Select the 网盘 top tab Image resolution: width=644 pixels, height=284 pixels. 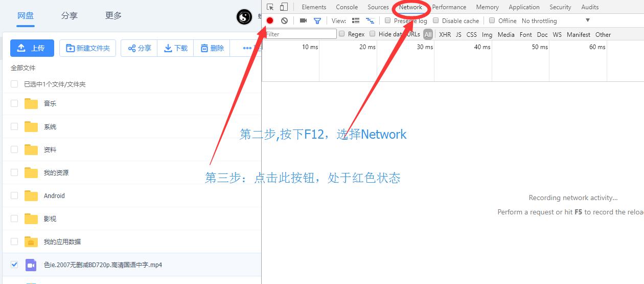click(x=26, y=16)
